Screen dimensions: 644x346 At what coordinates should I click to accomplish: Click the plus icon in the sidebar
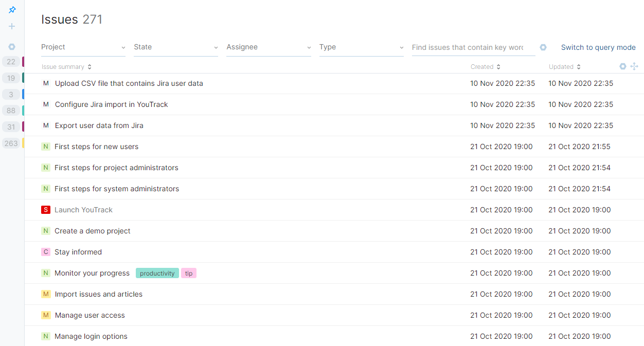pyautogui.click(x=12, y=26)
